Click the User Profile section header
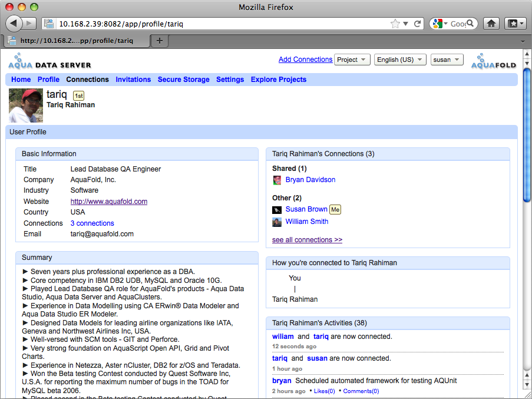The height and width of the screenshot is (399, 532). (261, 132)
